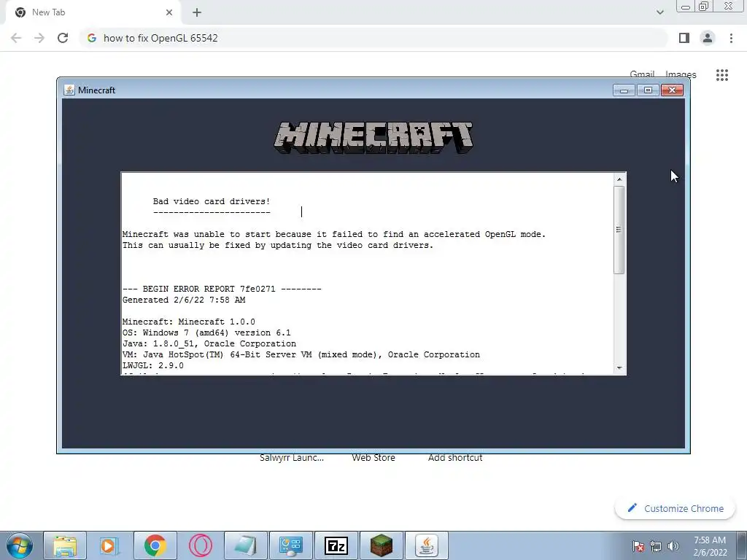
Task: Click the Chrome forward arrow
Action: (39, 38)
